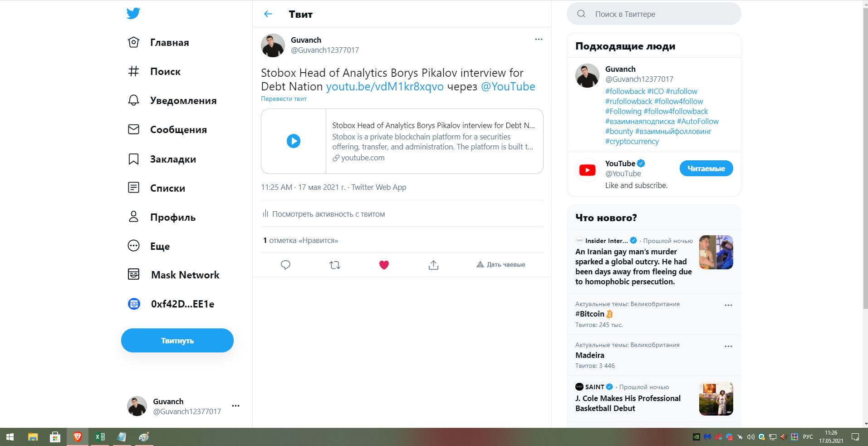Screen dimensions: 868x446
Task: Open Уведомления in the sidebar
Action: (172, 100)
